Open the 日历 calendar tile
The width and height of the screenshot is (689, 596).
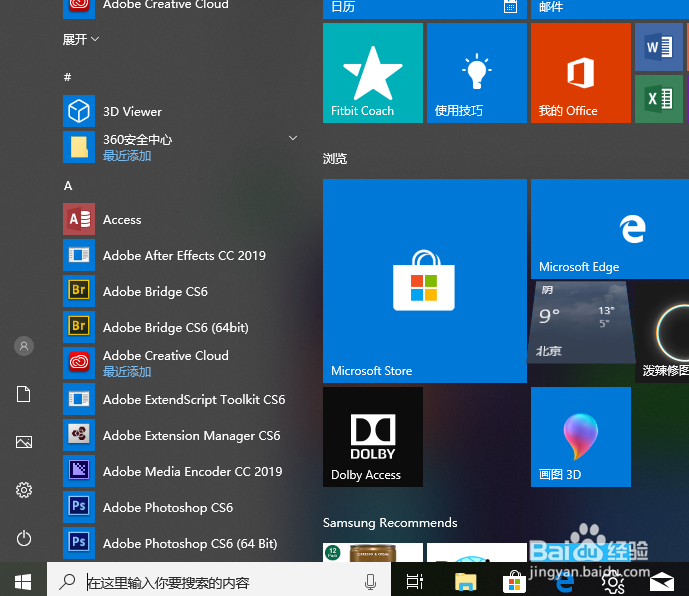click(x=425, y=9)
